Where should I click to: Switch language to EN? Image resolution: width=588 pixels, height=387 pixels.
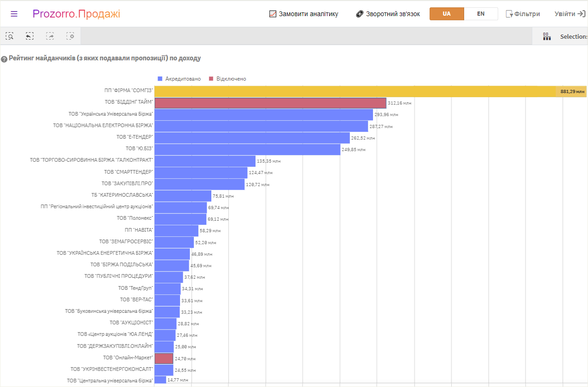tap(481, 14)
